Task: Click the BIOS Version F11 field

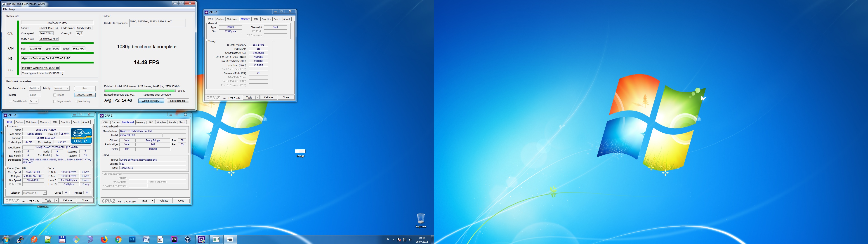Action: 153,164
